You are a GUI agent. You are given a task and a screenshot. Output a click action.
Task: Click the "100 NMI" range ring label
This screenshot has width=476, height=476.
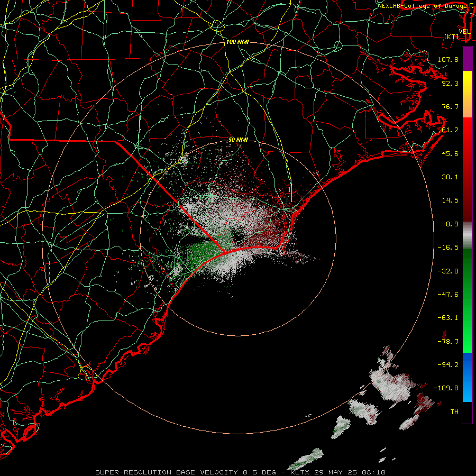pyautogui.click(x=237, y=42)
